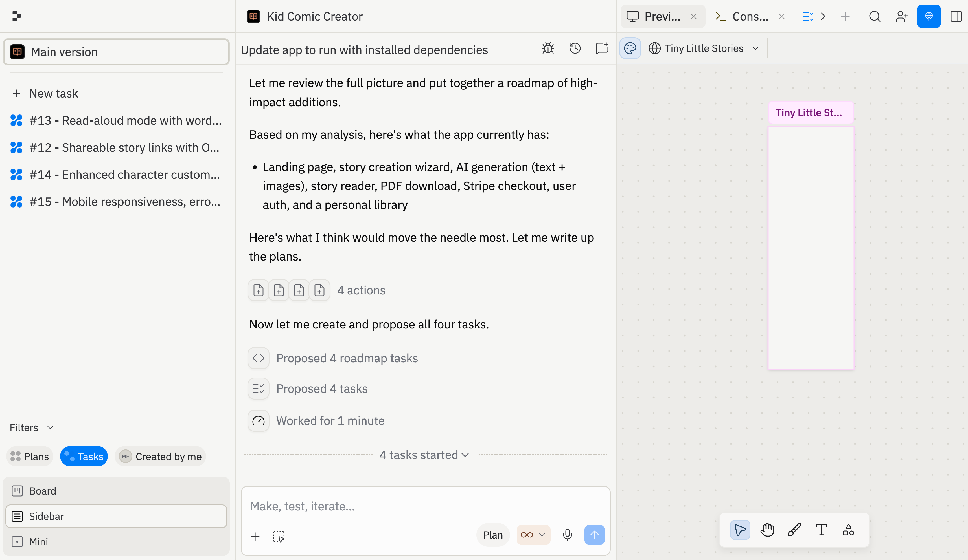Image resolution: width=968 pixels, height=560 pixels.
Task: Select the Hand pan tool on canvas
Action: point(767,530)
